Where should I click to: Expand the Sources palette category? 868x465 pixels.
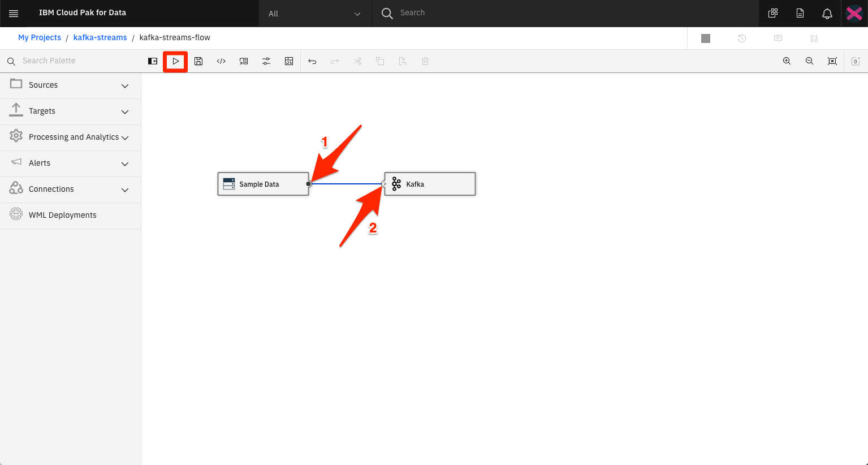tap(71, 85)
